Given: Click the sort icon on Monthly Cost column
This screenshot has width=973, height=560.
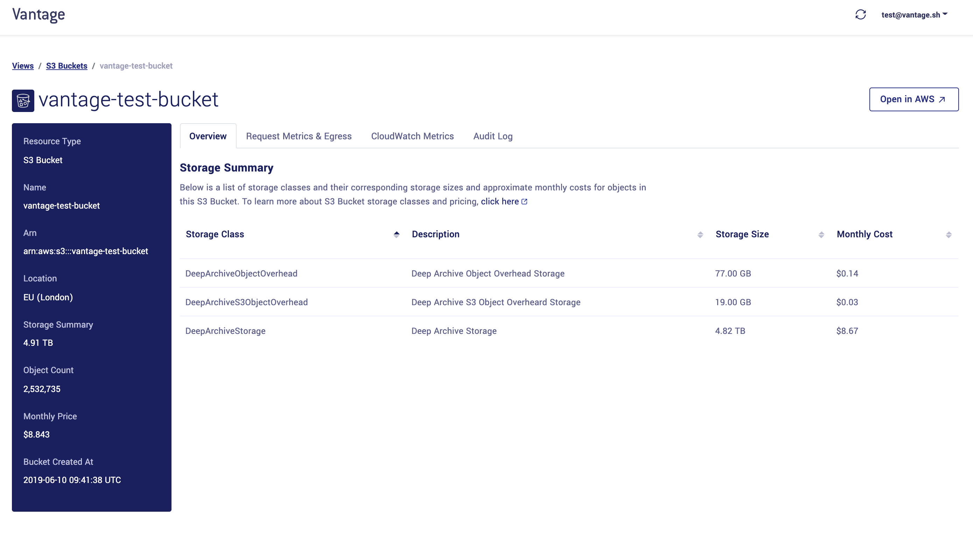Looking at the screenshot, I should 948,234.
